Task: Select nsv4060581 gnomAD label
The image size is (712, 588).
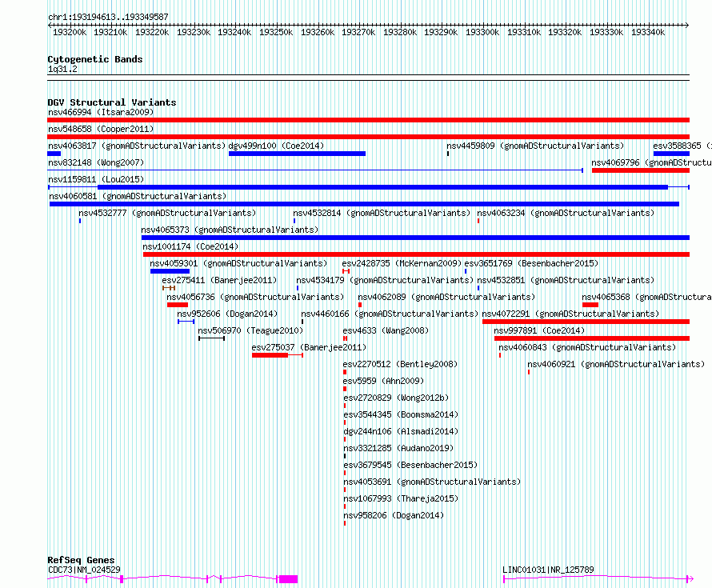Action: 138,196
